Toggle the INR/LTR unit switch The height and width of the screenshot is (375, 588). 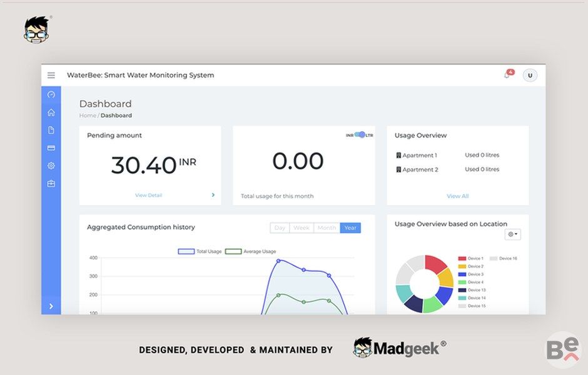pos(360,135)
